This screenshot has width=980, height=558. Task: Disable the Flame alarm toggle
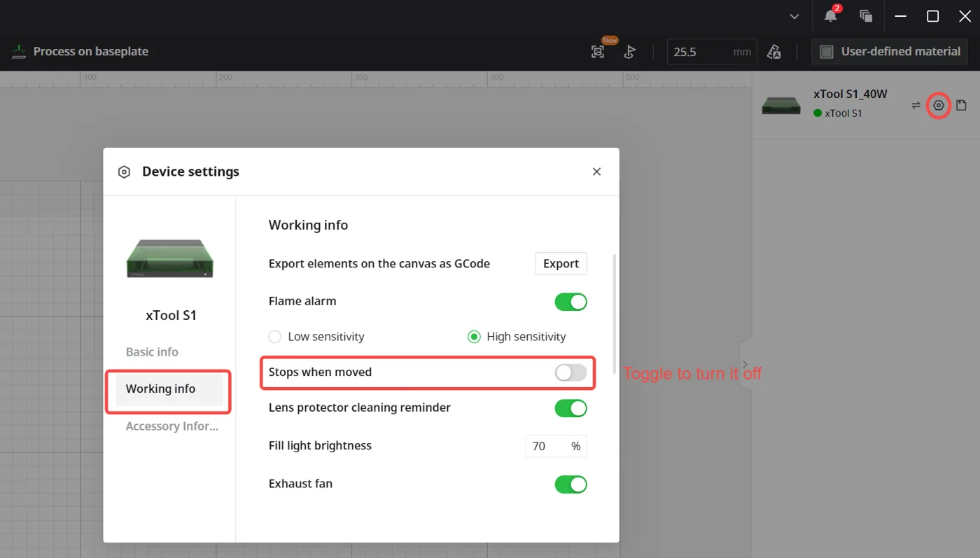(570, 302)
